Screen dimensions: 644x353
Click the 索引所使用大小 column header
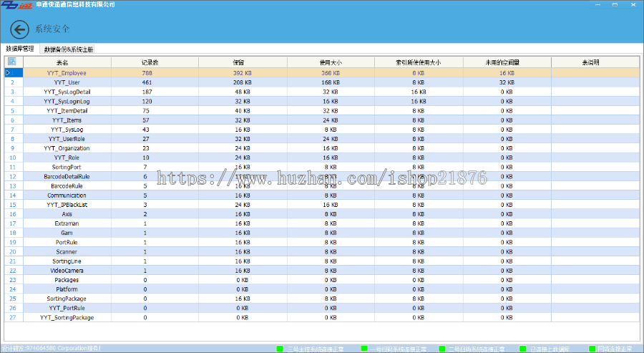tap(418, 62)
